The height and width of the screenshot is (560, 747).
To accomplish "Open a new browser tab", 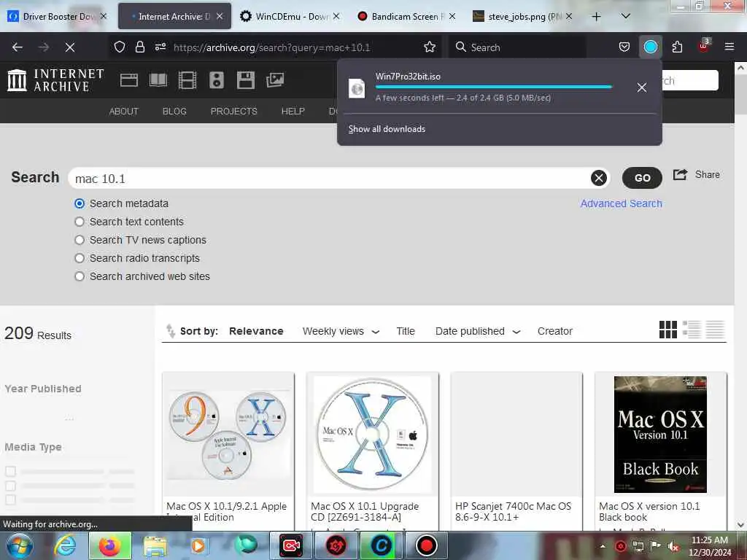I will [x=596, y=16].
